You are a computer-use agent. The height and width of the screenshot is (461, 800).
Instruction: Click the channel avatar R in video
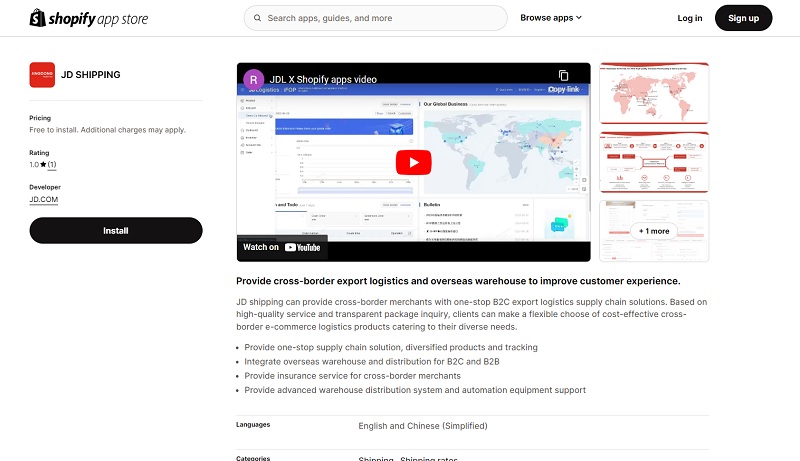[254, 80]
